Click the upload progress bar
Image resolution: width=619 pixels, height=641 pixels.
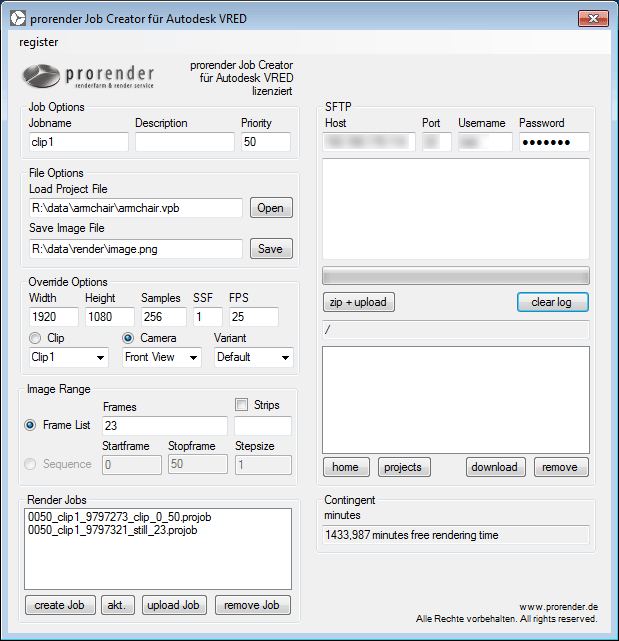(456, 276)
